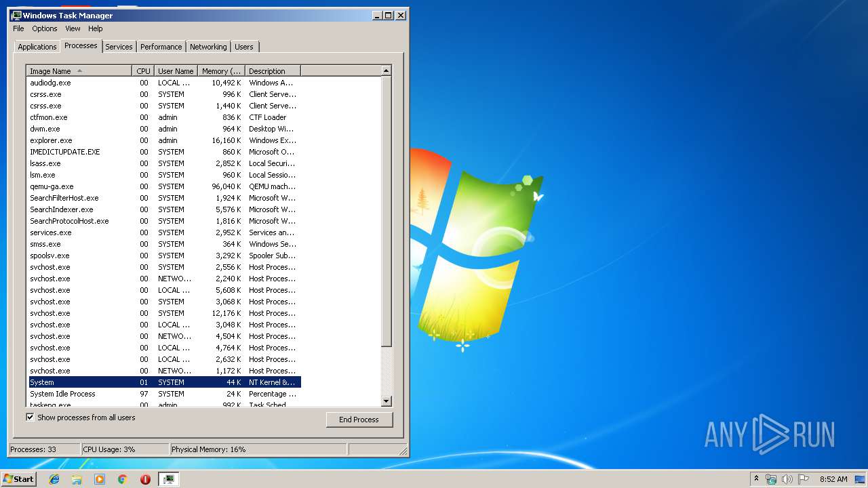Select the audiodg.exe process row
Viewport: 868px width, 488px height.
pos(163,83)
